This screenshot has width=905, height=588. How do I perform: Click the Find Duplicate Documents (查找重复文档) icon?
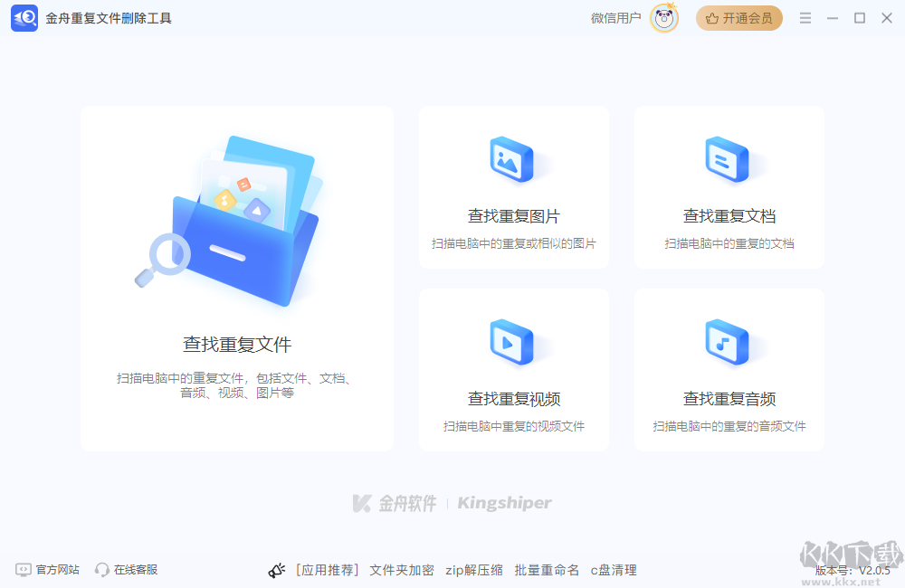pos(728,160)
